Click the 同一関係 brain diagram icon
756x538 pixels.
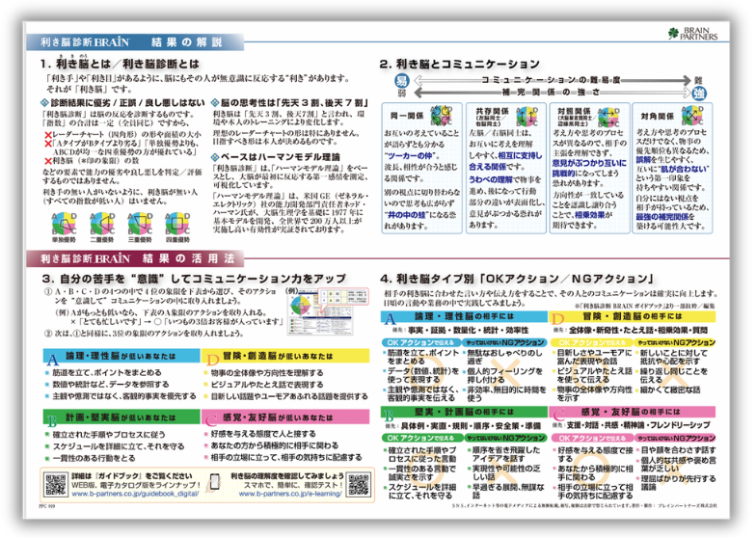click(442, 116)
